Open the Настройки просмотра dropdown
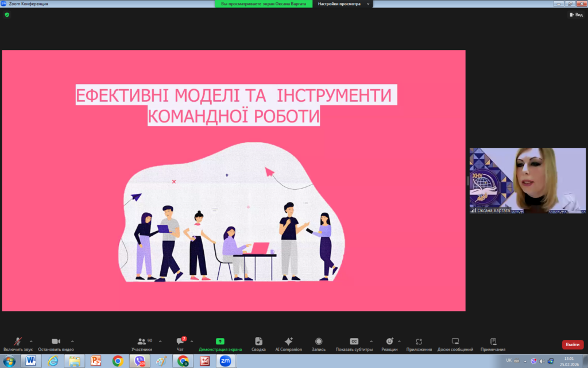 [342, 4]
